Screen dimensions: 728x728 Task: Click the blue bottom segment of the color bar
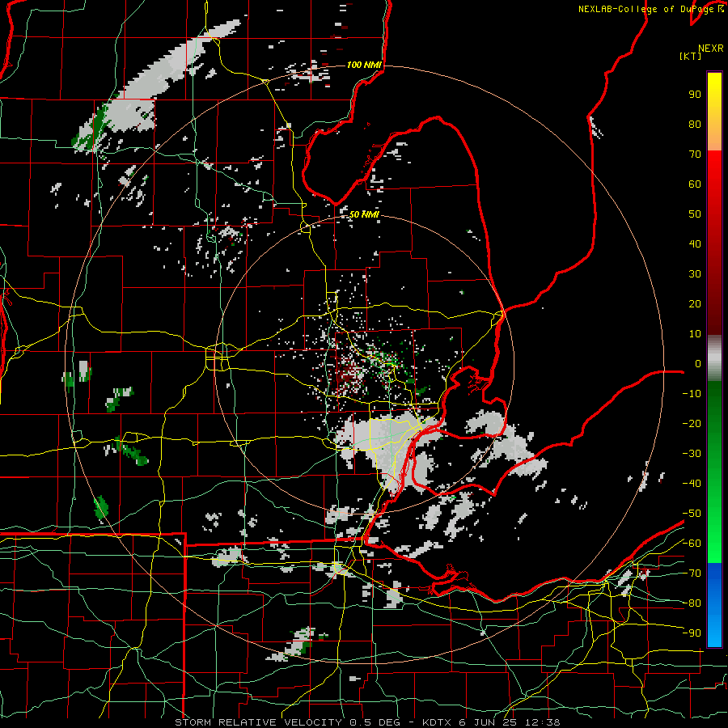[714, 604]
